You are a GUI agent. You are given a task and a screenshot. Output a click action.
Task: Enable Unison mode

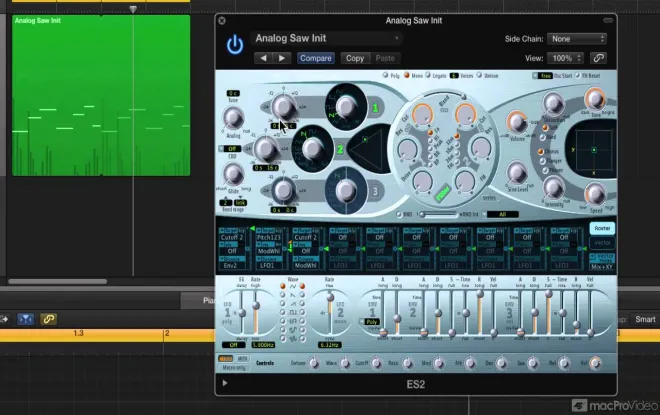pos(479,75)
